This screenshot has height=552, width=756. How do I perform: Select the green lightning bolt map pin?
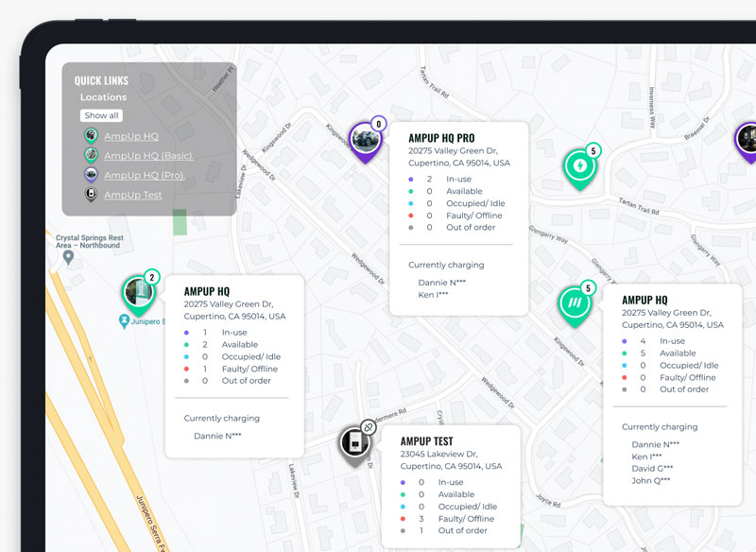tap(580, 169)
